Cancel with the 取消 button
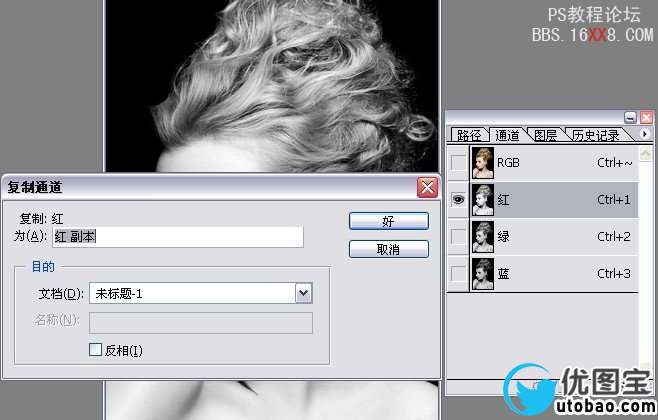 tap(389, 249)
